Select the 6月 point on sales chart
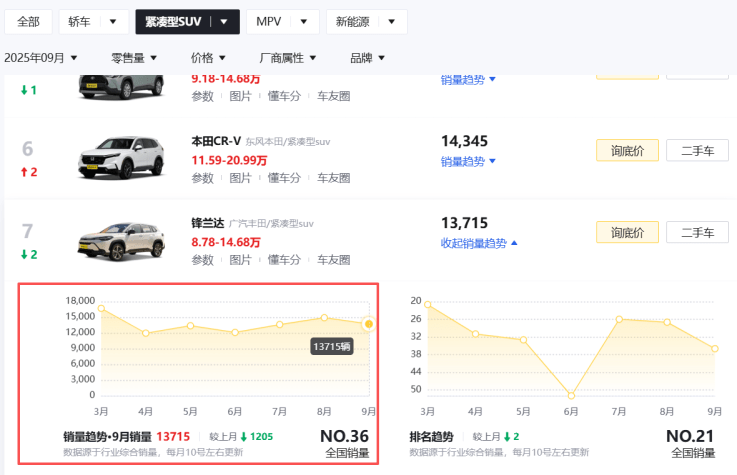The image size is (737, 475). pyautogui.click(x=235, y=332)
